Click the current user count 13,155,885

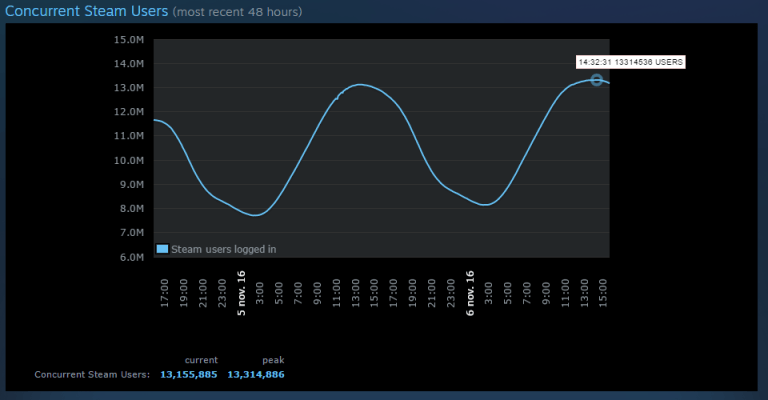pyautogui.click(x=189, y=375)
